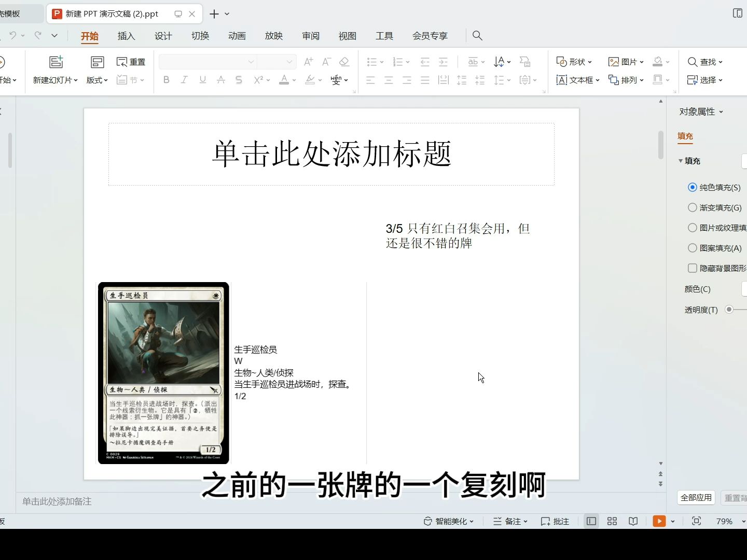Toggle Underline formatting

pos(202,80)
